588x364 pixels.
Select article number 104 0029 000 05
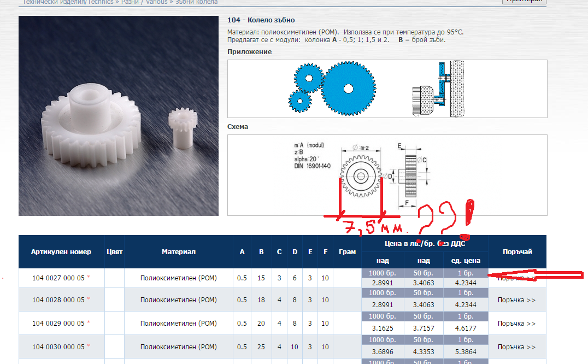tap(58, 324)
